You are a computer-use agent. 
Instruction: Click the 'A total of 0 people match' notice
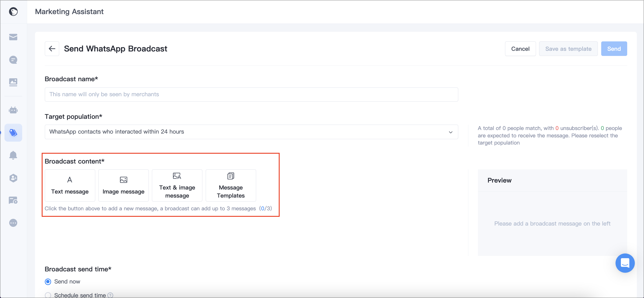(x=550, y=135)
